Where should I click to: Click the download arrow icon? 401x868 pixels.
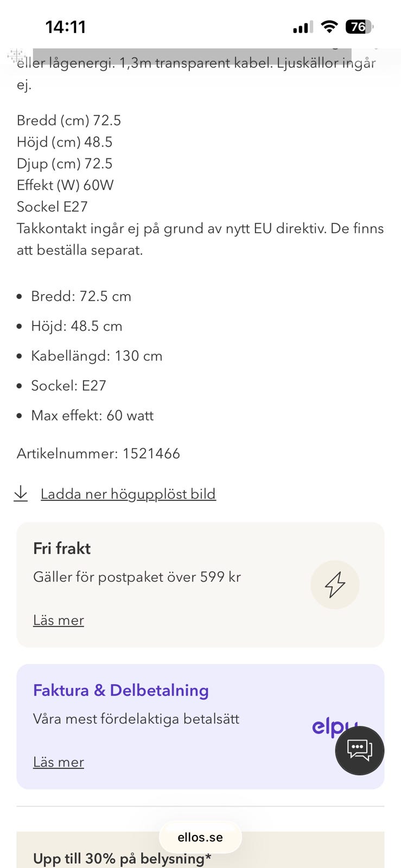point(21,494)
